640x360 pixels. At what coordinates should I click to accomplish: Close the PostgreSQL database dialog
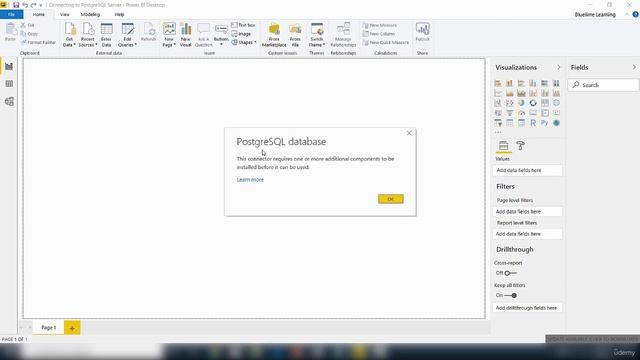point(409,133)
